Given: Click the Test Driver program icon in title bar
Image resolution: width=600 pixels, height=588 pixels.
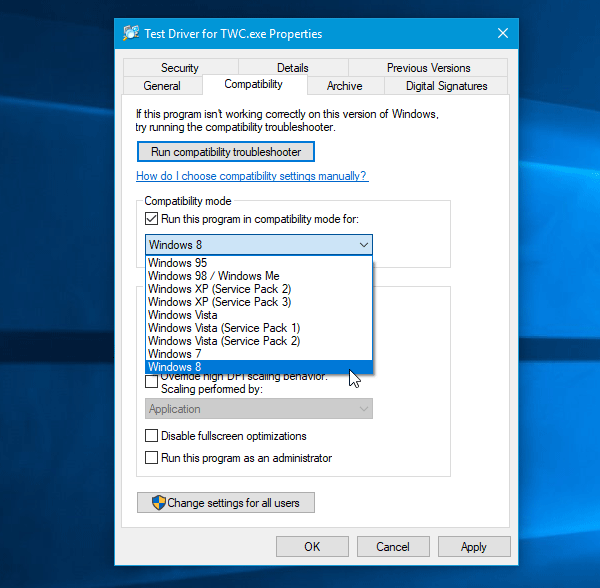Looking at the screenshot, I should 131,33.
